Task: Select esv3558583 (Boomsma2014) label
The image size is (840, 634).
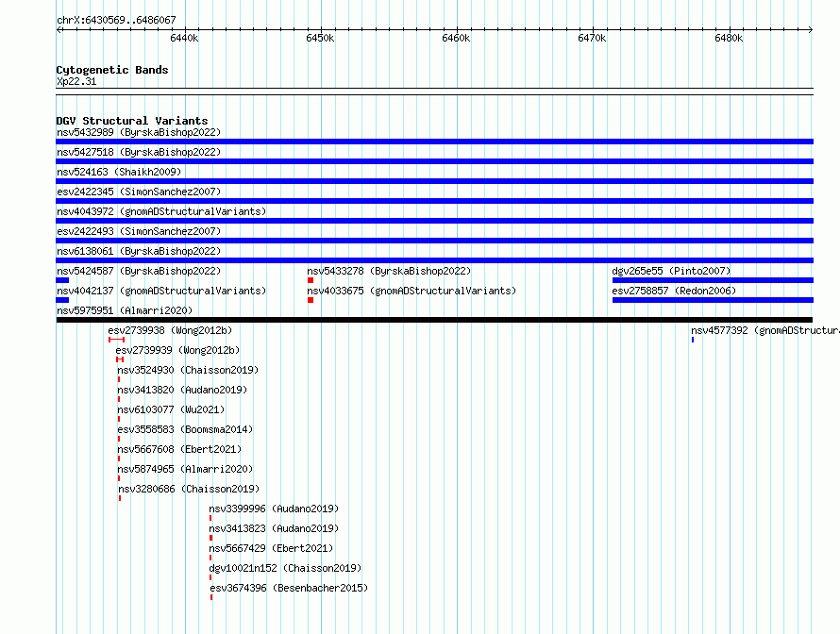Action: coord(185,429)
